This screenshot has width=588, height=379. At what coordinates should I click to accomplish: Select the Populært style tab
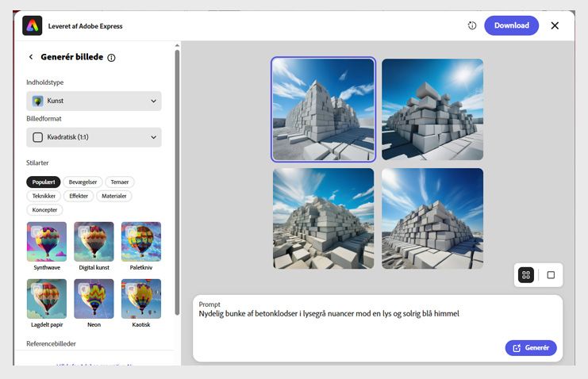tap(44, 182)
